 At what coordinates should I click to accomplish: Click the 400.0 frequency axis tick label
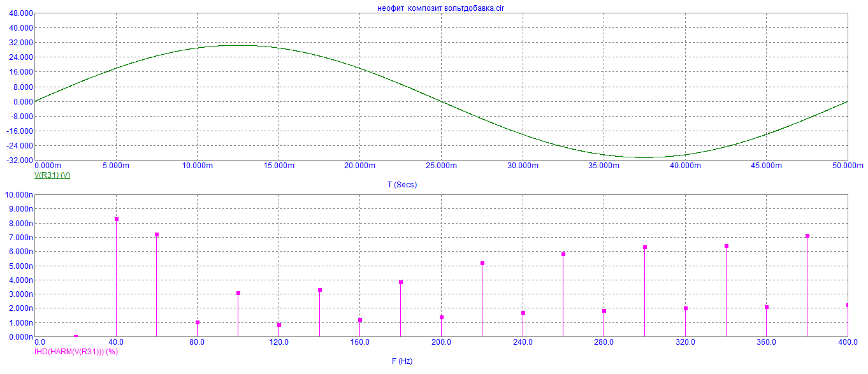(847, 342)
